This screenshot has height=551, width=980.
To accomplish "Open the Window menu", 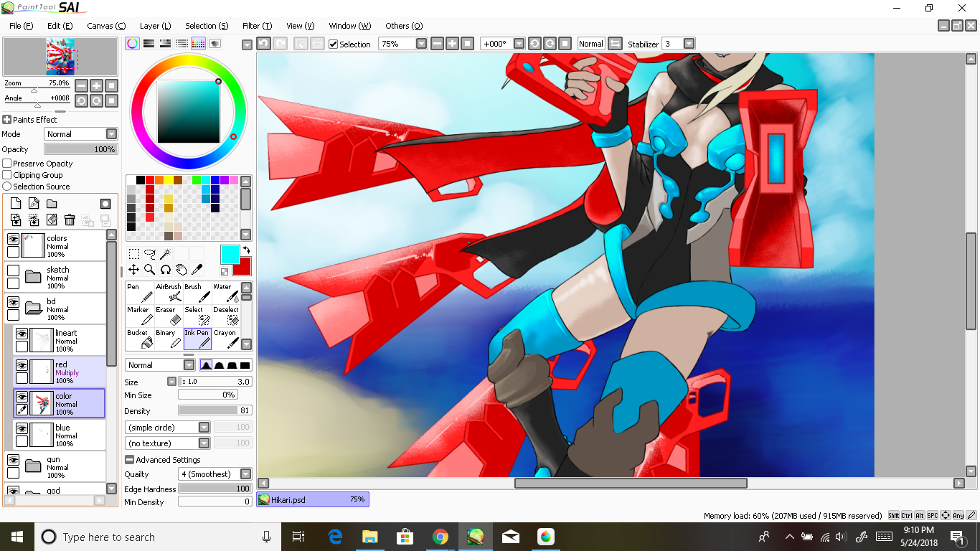I will [x=349, y=26].
